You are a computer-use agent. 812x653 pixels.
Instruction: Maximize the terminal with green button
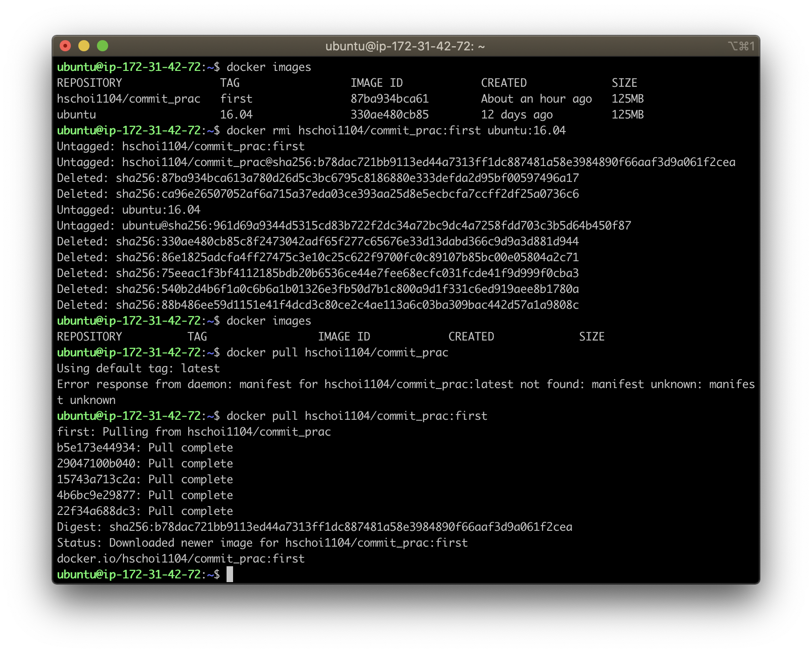[103, 46]
